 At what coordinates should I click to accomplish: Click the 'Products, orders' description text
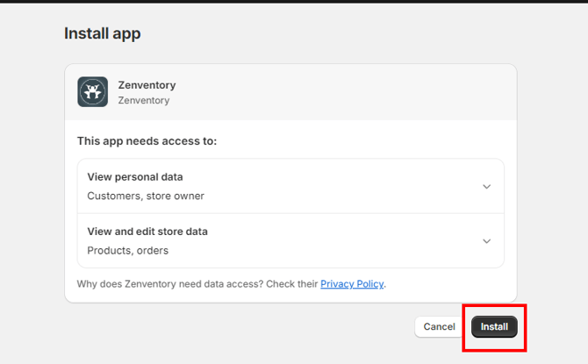click(127, 250)
